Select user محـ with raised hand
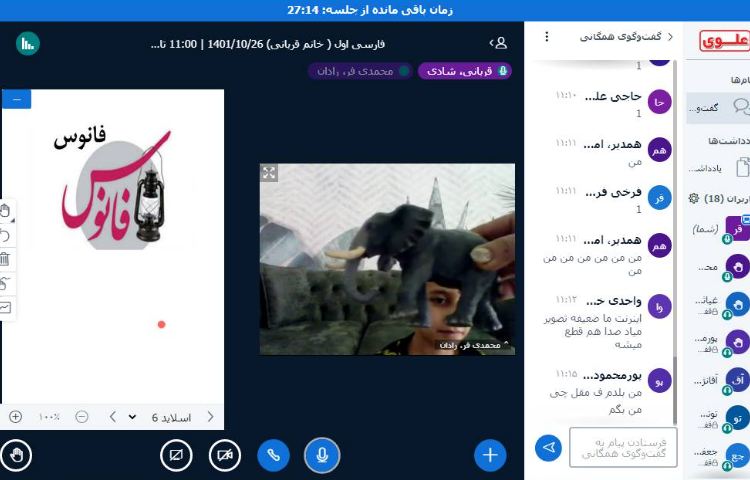 721,267
